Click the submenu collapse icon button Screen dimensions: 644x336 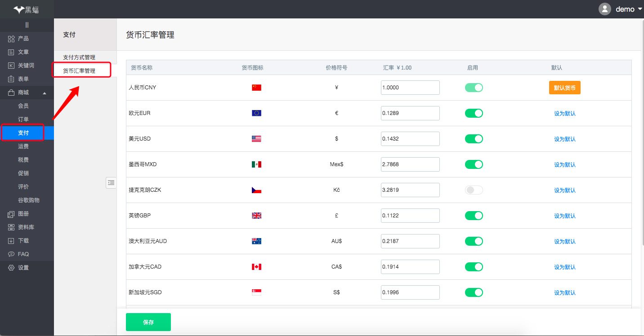point(111,182)
